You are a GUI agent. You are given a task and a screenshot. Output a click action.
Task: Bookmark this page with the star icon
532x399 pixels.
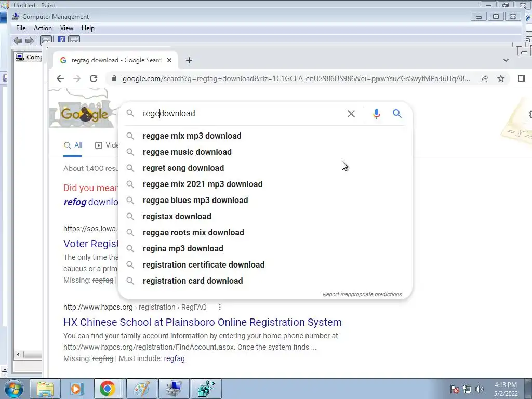[501, 79]
